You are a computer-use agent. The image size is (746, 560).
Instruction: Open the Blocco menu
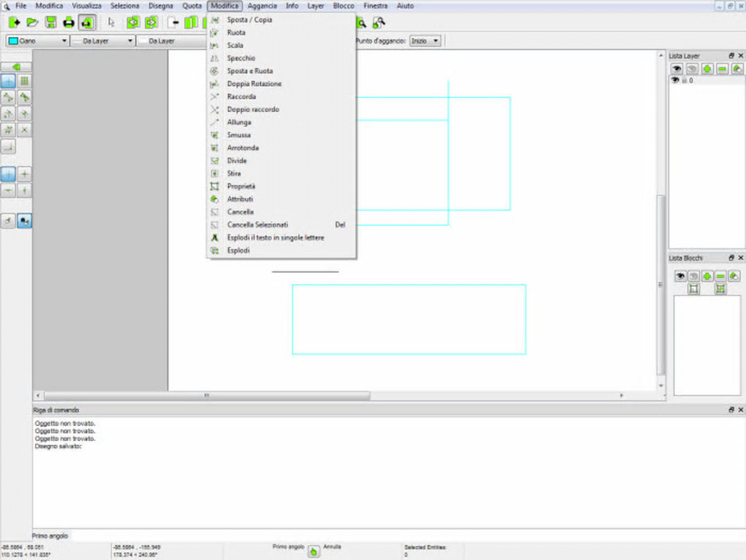click(x=344, y=6)
